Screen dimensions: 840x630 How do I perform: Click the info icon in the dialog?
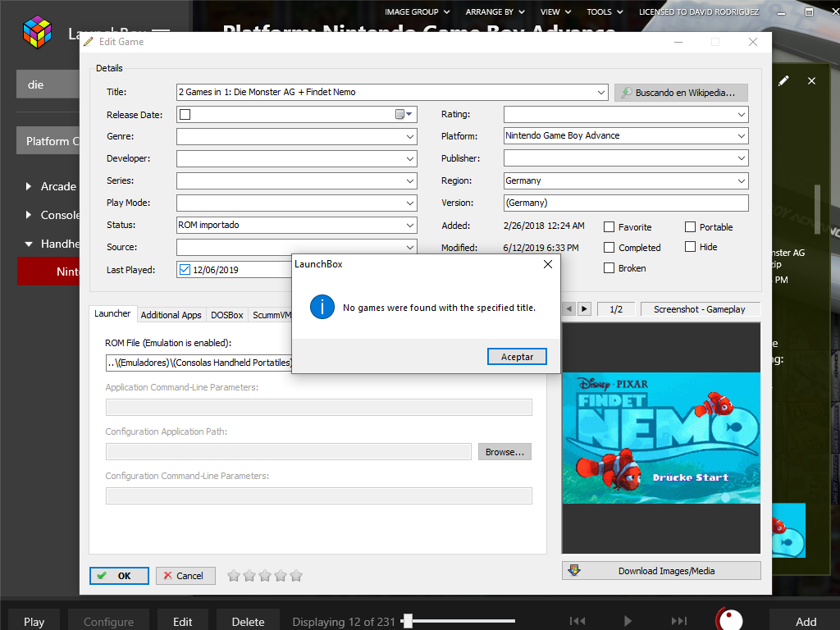point(322,307)
